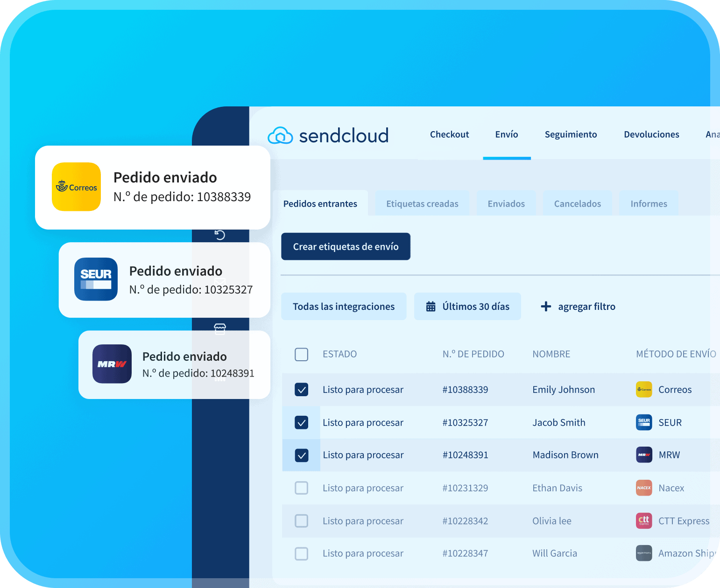The height and width of the screenshot is (588, 720).
Task: Click order number #10388339 in the table
Action: (x=465, y=390)
